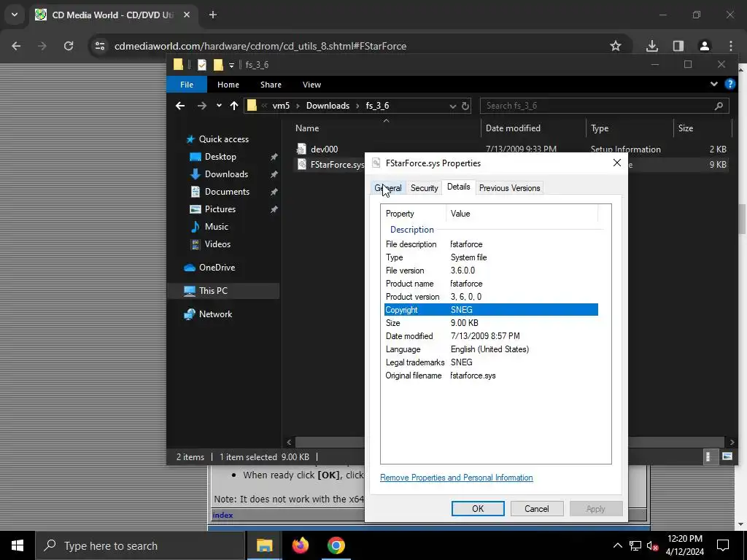Click the Chrome address bar URL
This screenshot has width=747, height=560.
260,46
